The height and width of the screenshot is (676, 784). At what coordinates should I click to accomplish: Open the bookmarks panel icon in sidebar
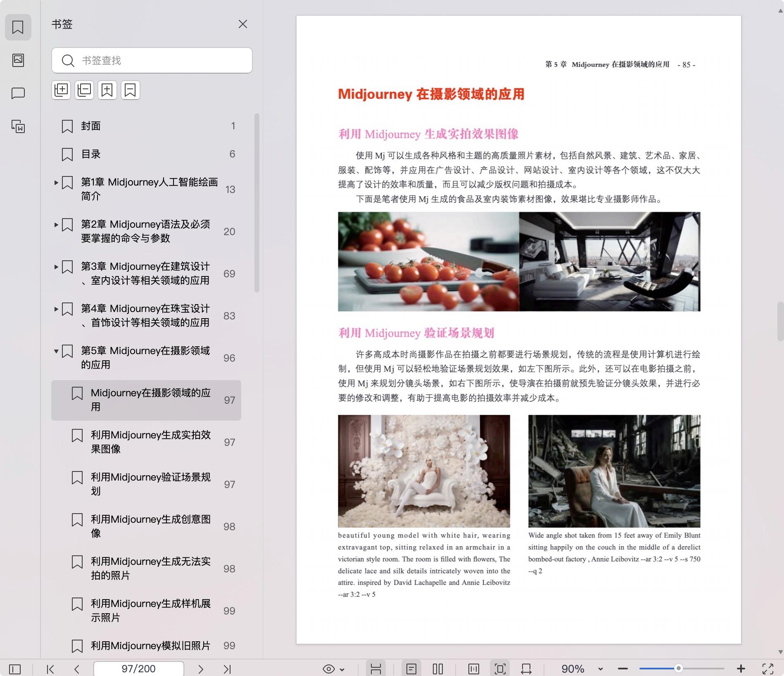click(x=18, y=27)
